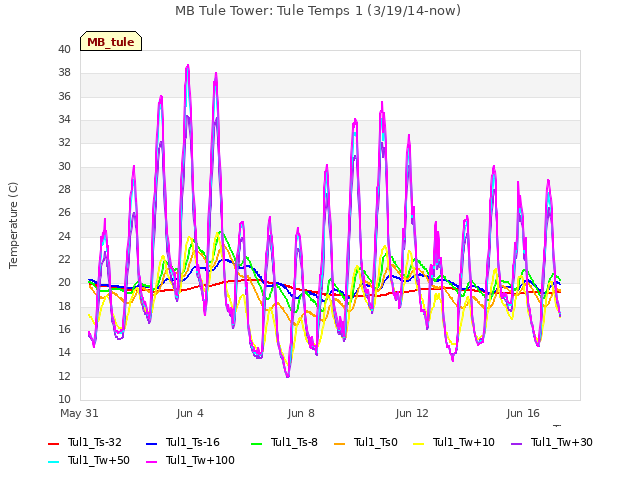Click the cyan Tul1_Tw+50 legend swatch

(x=53, y=461)
